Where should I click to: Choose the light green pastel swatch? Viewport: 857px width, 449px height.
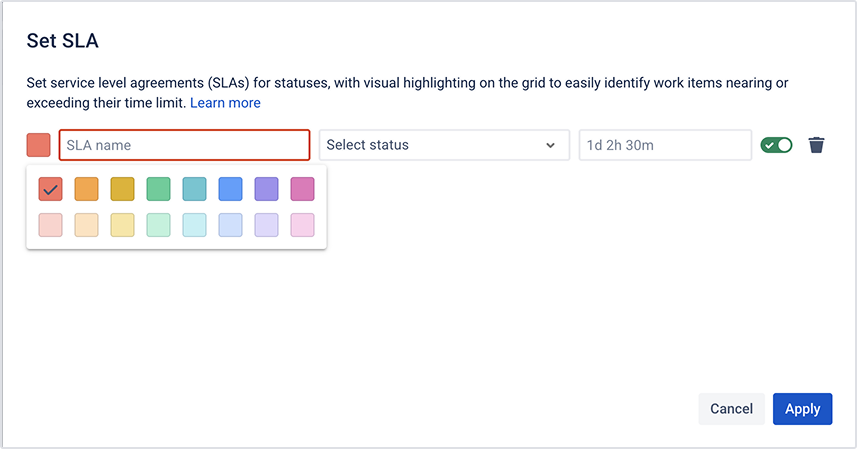pos(159,225)
